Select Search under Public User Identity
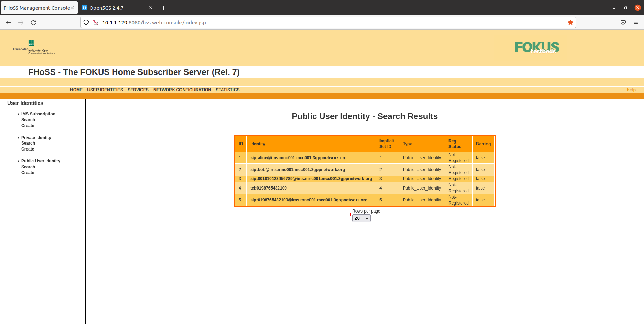Viewport: 644px width, 324px height. 28,167
